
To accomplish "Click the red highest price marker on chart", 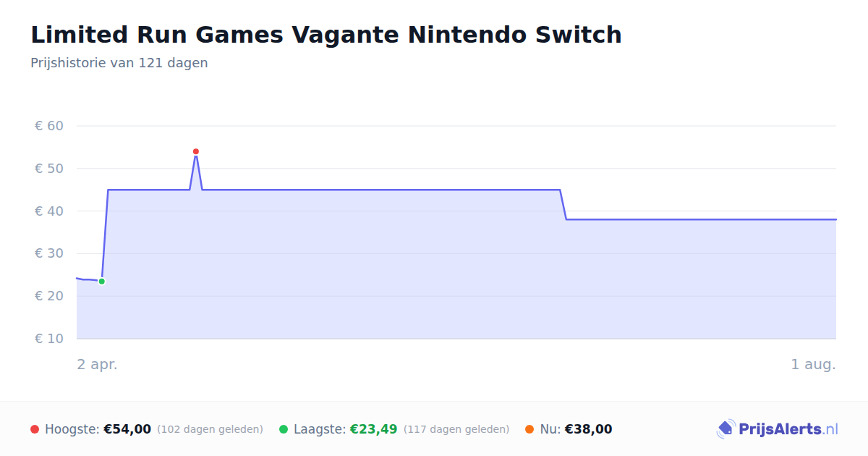I will click(195, 151).
